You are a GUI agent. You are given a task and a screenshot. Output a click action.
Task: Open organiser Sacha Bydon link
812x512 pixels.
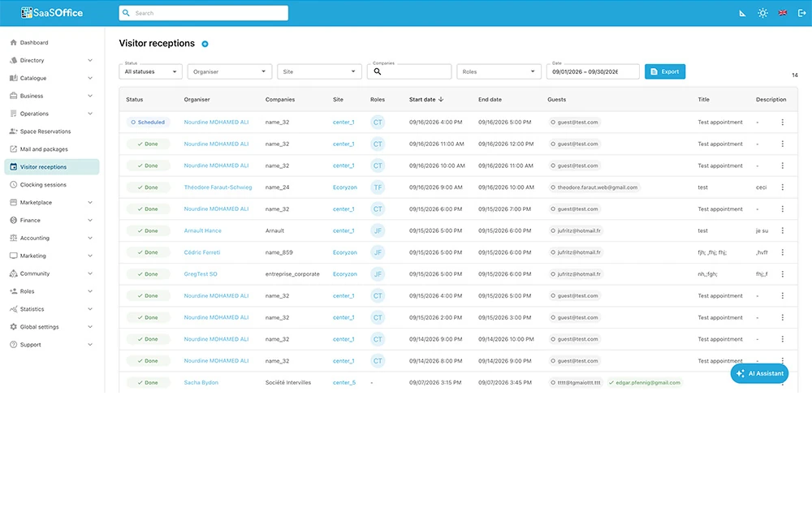tap(201, 382)
